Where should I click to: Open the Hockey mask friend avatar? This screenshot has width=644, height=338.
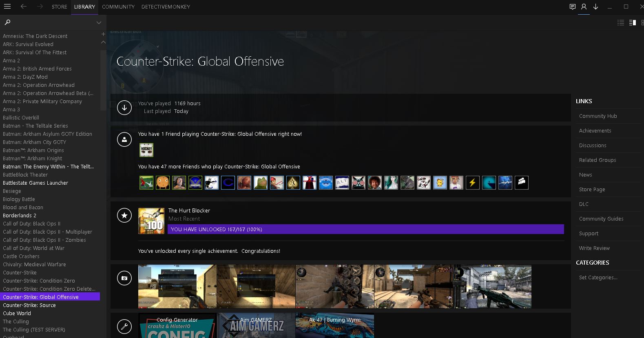pyautogui.click(x=146, y=150)
